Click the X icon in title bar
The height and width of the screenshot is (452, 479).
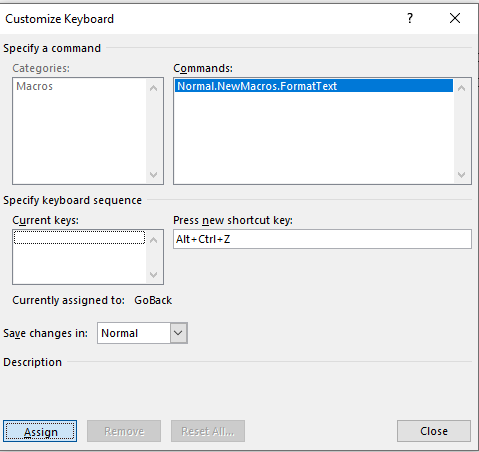[455, 18]
